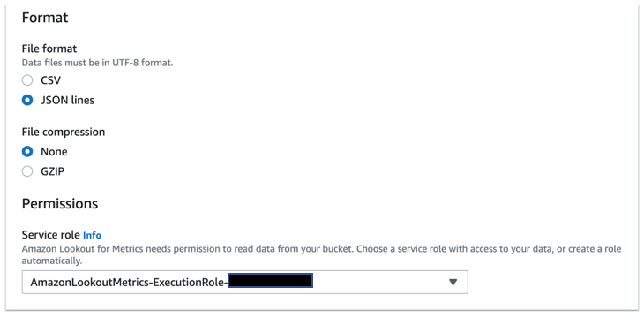Screen dimensions: 644x318
Task: Click the JSON lines label text
Action: pyautogui.click(x=67, y=100)
